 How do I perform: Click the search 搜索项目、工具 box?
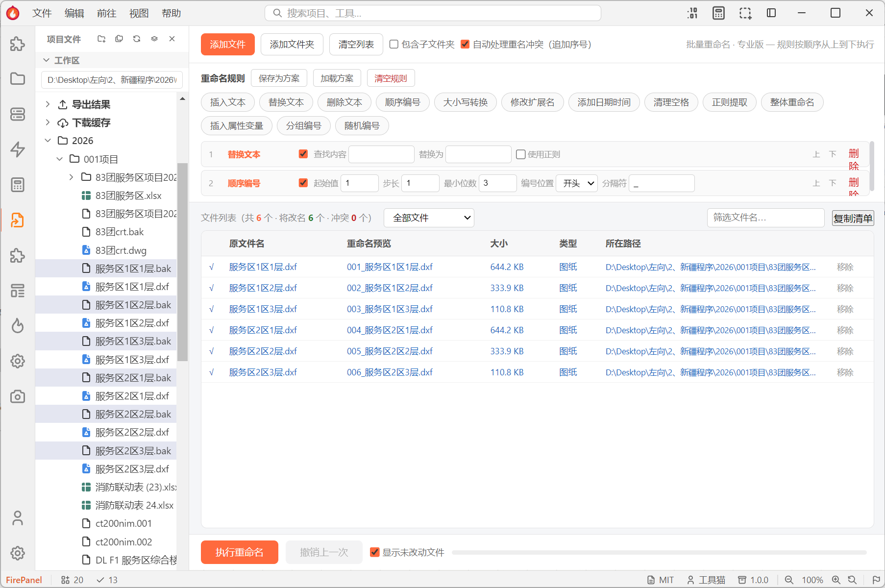433,13
